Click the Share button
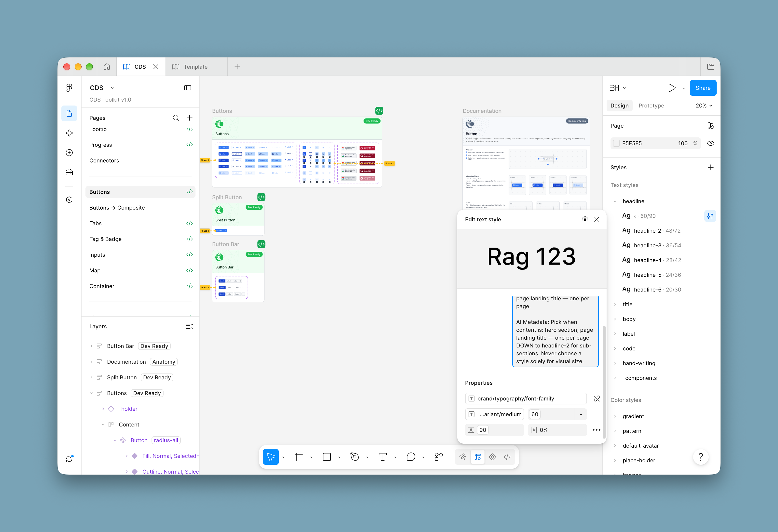The height and width of the screenshot is (532, 778). (x=703, y=88)
